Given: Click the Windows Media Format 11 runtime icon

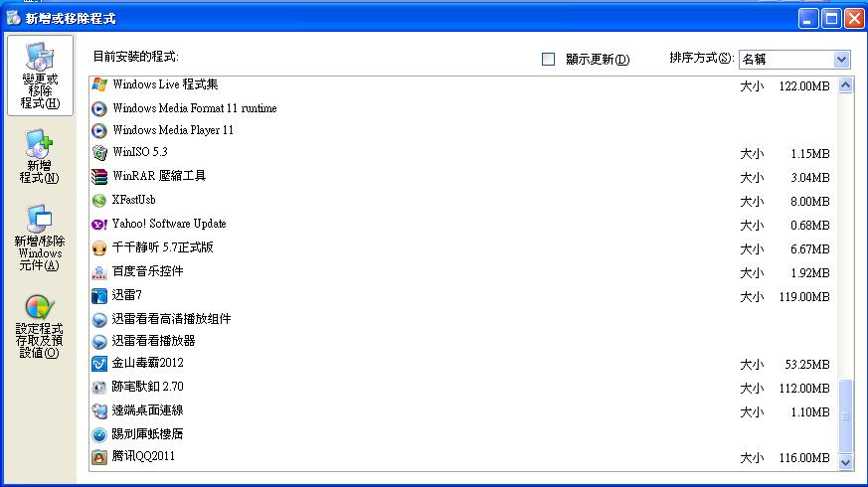Looking at the screenshot, I should click(x=99, y=108).
